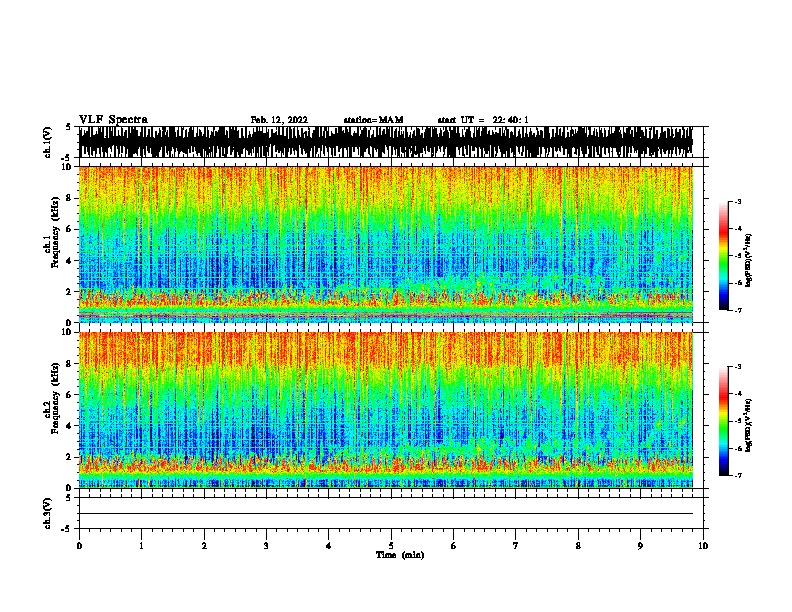Screen dimensions: 792x612
Task: Click the 8 kHz tick label on ch.1 axis
Action: tap(69, 198)
